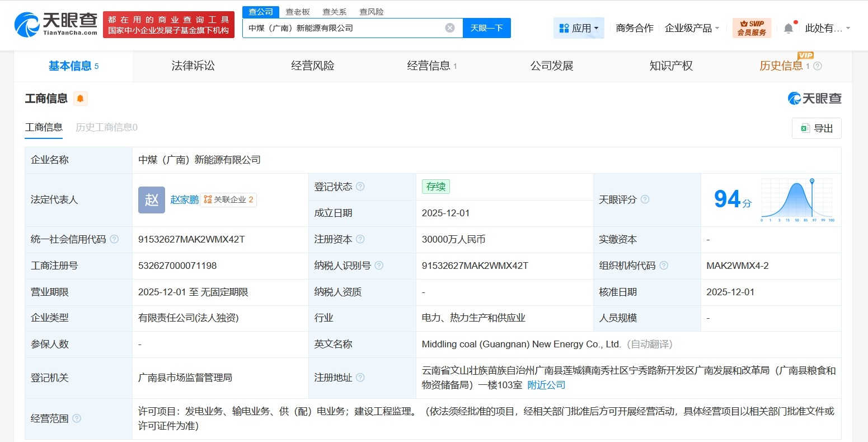The height and width of the screenshot is (442, 868).
Task: Click the help icon beside 天眼评分
Action: 645,199
